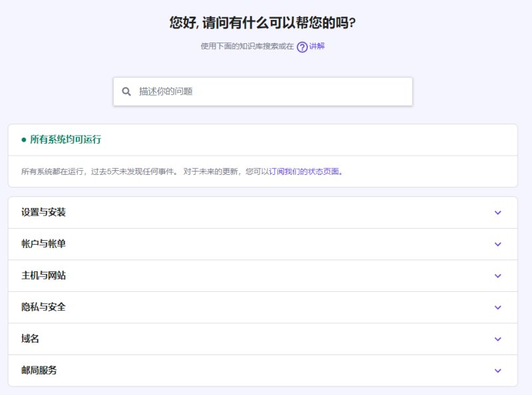Expand 隐私与安全 with its chevron
Viewport: 532px width, 395px height.
click(497, 307)
